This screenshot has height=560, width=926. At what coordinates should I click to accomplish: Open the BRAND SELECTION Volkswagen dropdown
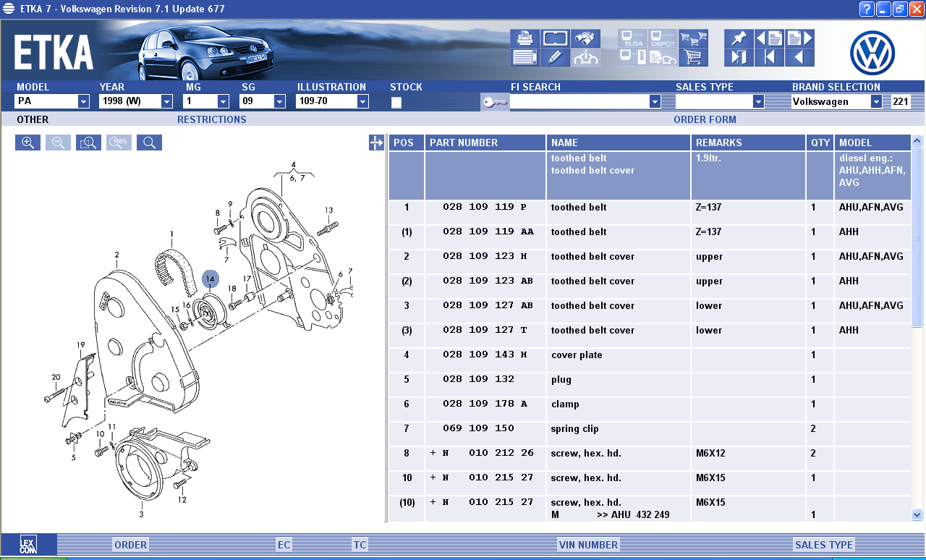[876, 102]
